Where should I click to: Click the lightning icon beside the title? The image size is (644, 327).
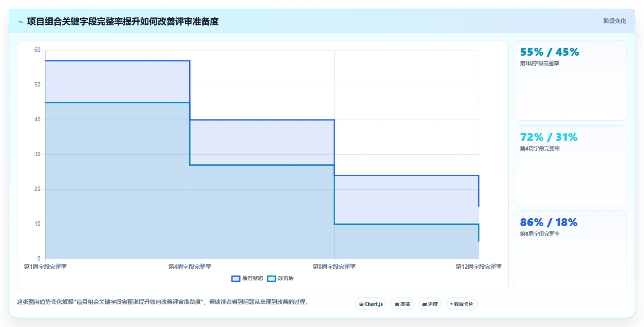pyautogui.click(x=20, y=22)
